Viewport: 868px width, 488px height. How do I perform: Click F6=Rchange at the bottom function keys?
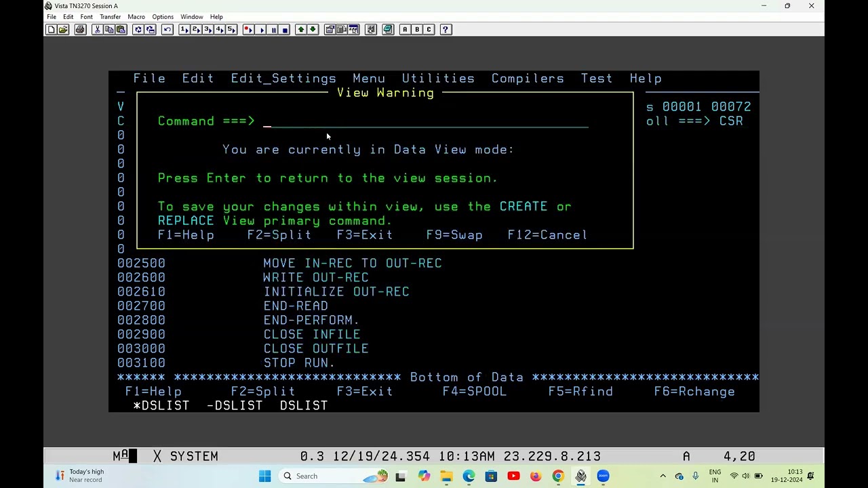click(x=694, y=392)
